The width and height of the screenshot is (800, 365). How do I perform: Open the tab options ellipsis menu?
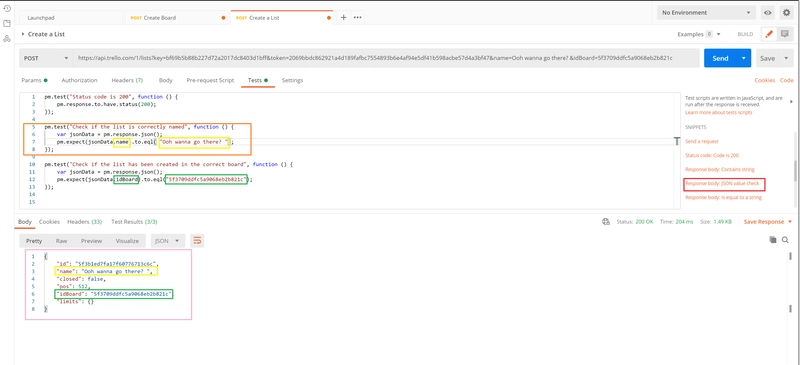358,17
